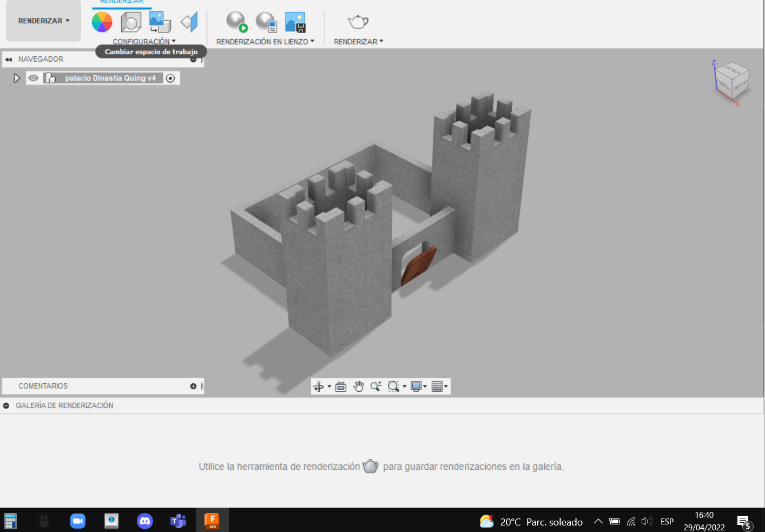Open Scene Settings sphere icon
This screenshot has width=765, height=532.
pos(131,22)
